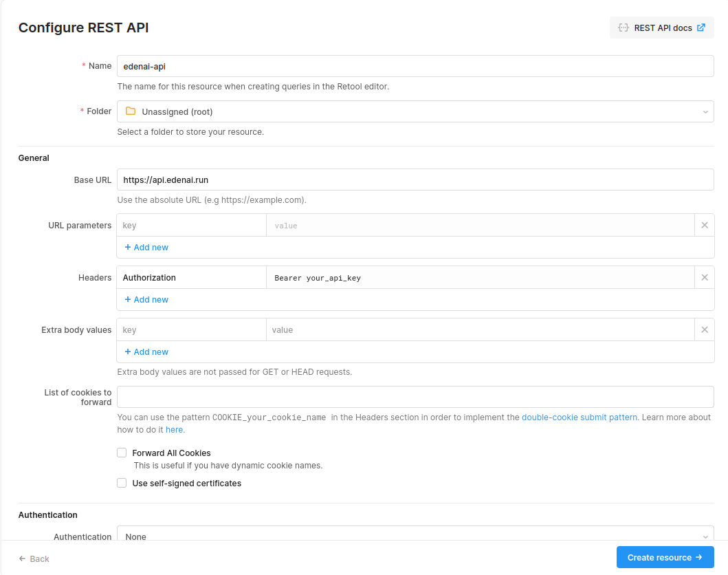
Task: Add a new header row
Action: pos(146,299)
